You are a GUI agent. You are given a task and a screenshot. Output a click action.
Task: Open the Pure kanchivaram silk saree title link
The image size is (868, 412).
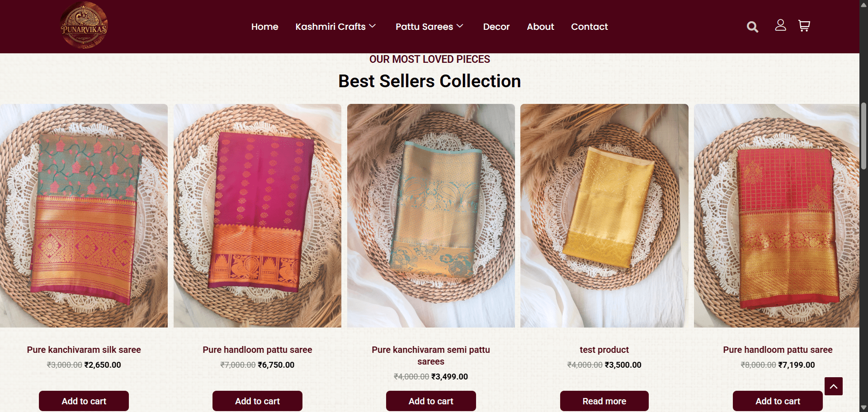pyautogui.click(x=84, y=350)
